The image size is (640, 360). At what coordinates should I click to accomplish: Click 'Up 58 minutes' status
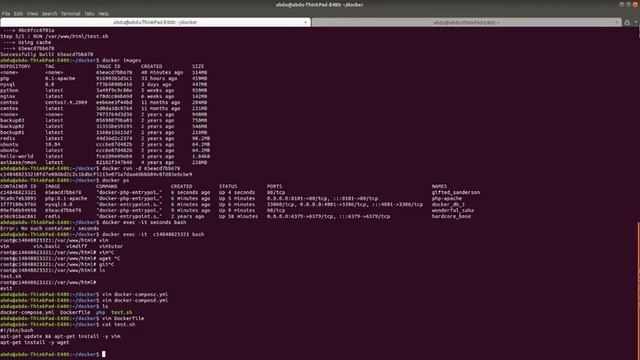[x=238, y=216]
